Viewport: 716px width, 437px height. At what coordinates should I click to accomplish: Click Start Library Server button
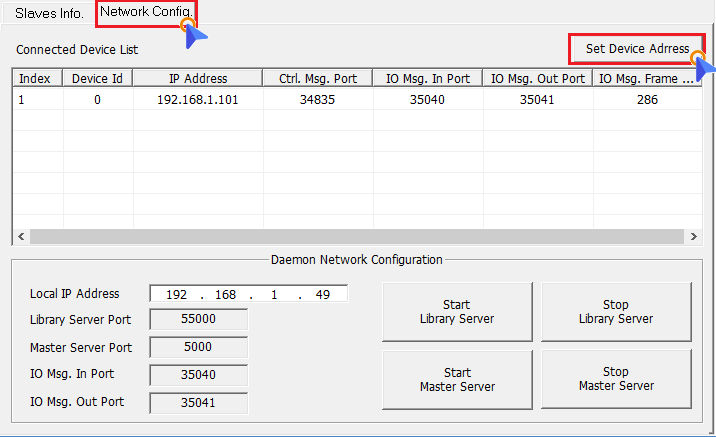[456, 312]
